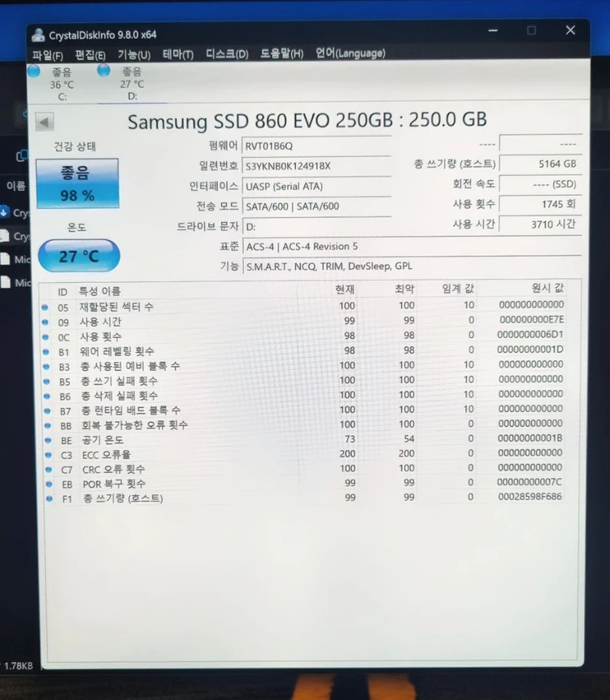Maximize the CrystalDiskInfo window
This screenshot has width=610, height=700.
tap(531, 30)
